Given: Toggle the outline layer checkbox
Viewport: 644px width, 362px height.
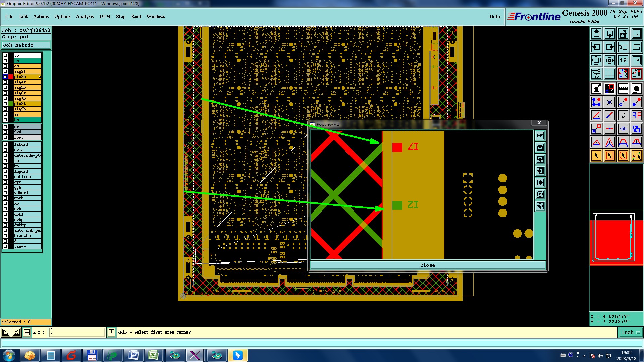Looking at the screenshot, I should pos(5,177).
